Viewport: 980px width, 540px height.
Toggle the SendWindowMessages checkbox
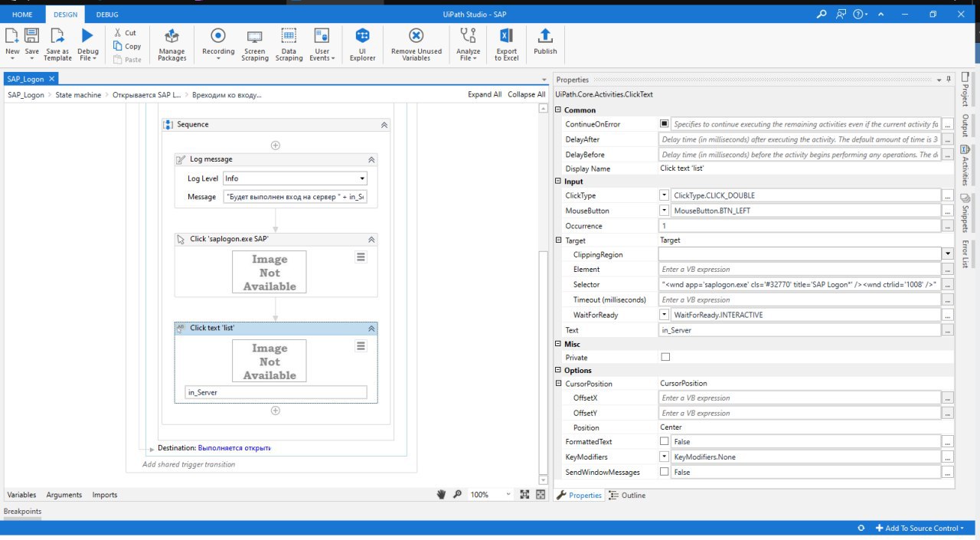coord(664,472)
